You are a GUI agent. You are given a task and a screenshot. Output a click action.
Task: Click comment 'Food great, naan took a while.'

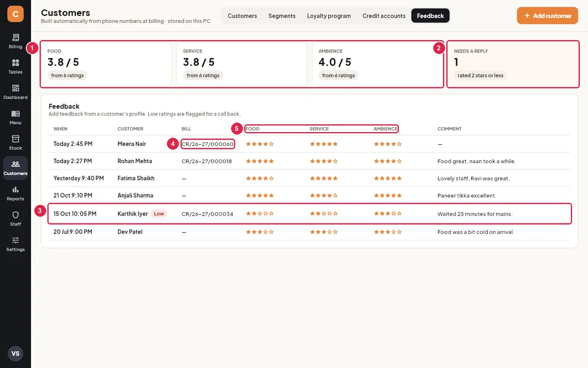tap(476, 162)
